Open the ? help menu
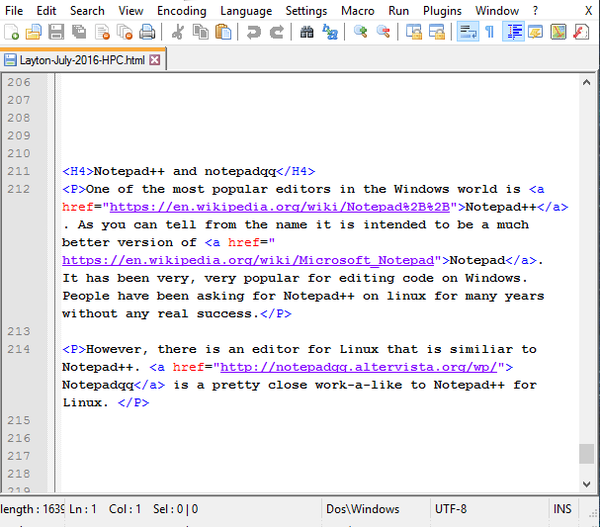600x527 pixels. click(535, 11)
